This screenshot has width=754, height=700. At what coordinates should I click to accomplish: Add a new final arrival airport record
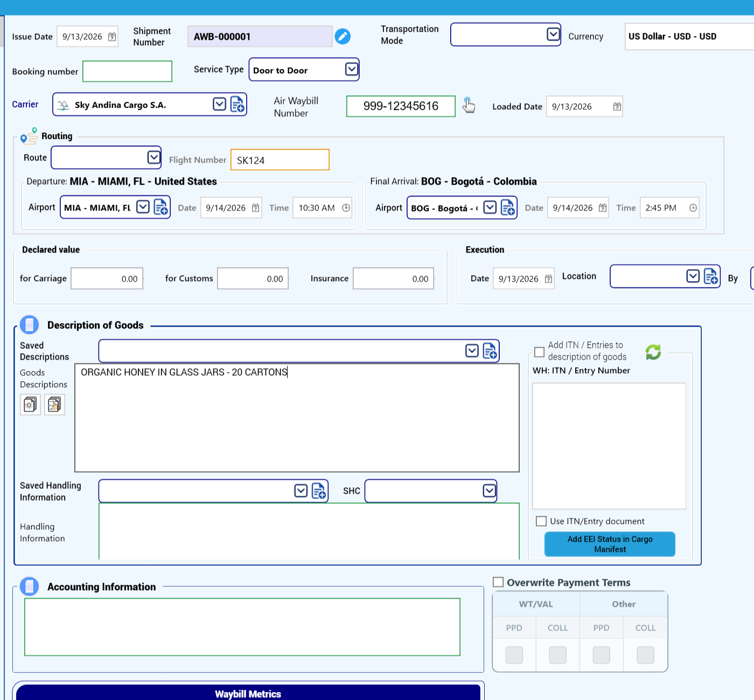tap(508, 207)
